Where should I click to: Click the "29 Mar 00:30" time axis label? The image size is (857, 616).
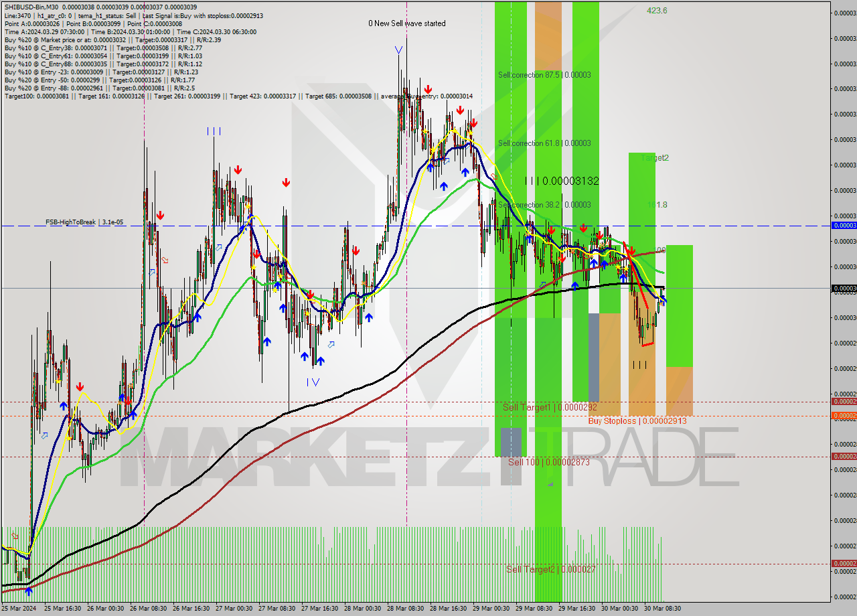point(491,609)
